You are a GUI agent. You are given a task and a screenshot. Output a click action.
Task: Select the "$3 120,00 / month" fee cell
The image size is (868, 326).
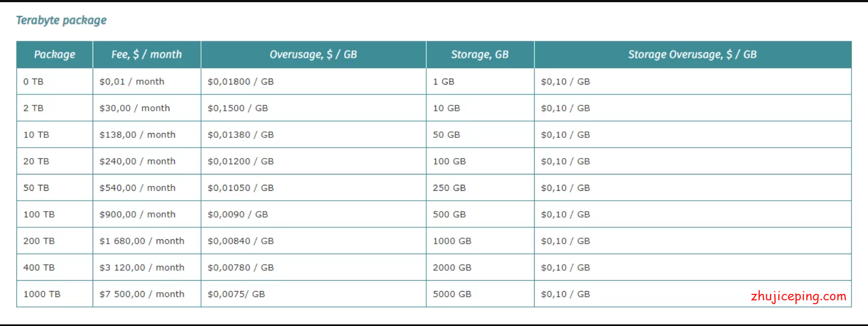142,268
